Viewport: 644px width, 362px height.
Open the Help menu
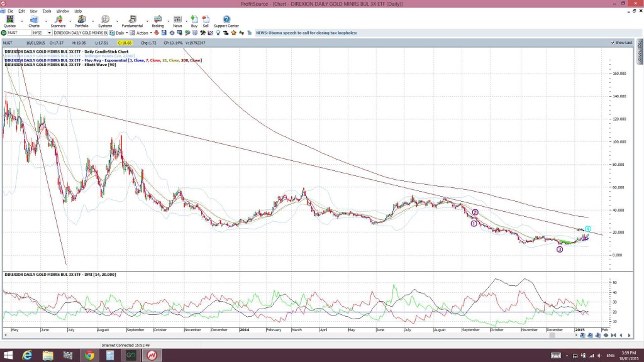78,11
